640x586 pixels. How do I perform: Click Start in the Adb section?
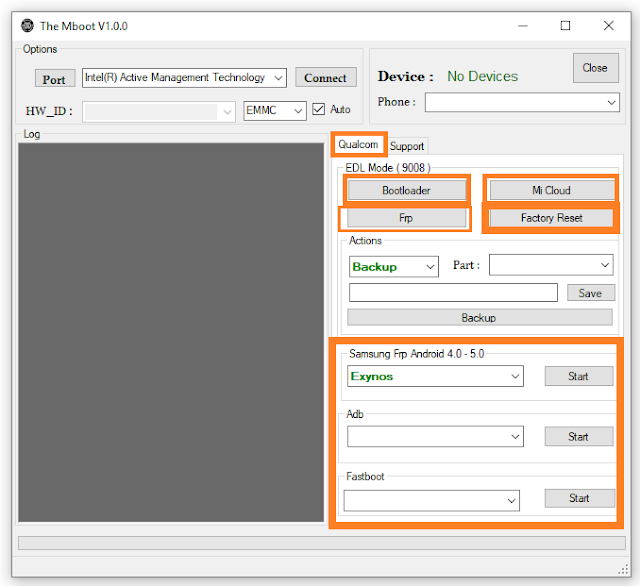[x=579, y=437]
